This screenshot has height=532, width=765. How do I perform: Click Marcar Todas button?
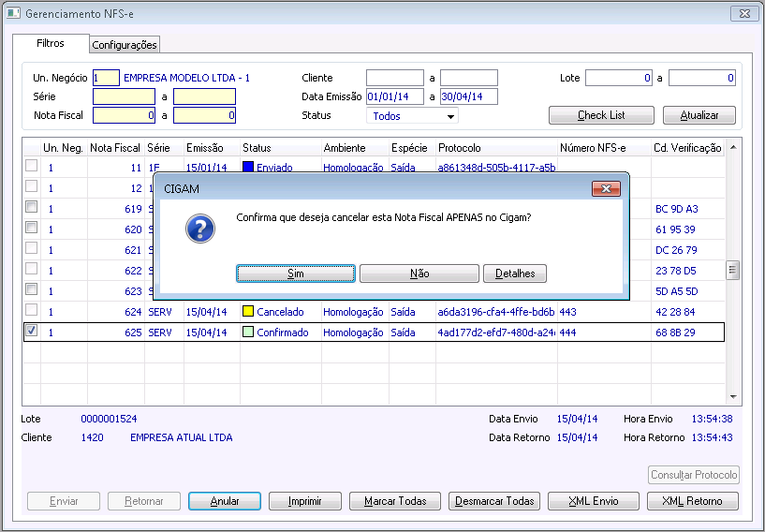click(x=395, y=501)
